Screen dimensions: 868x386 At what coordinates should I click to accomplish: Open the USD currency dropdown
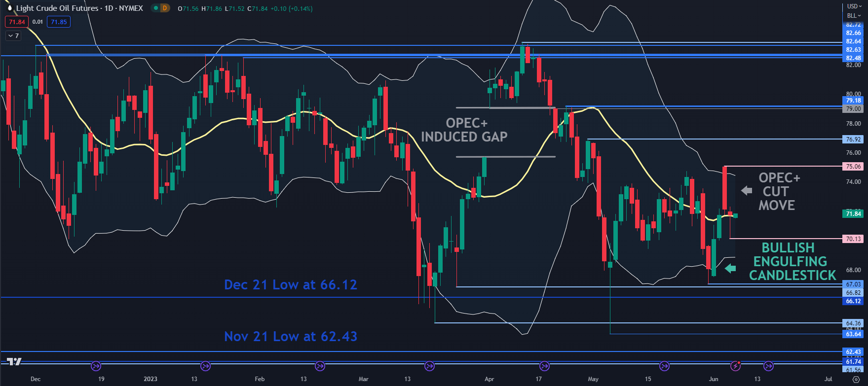[x=854, y=6]
